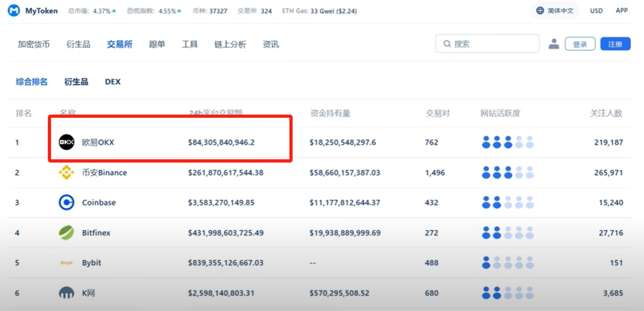Click K网 volume $2,598,140,803.31
Image resolution: width=644 pixels, height=311 pixels.
pos(221,293)
